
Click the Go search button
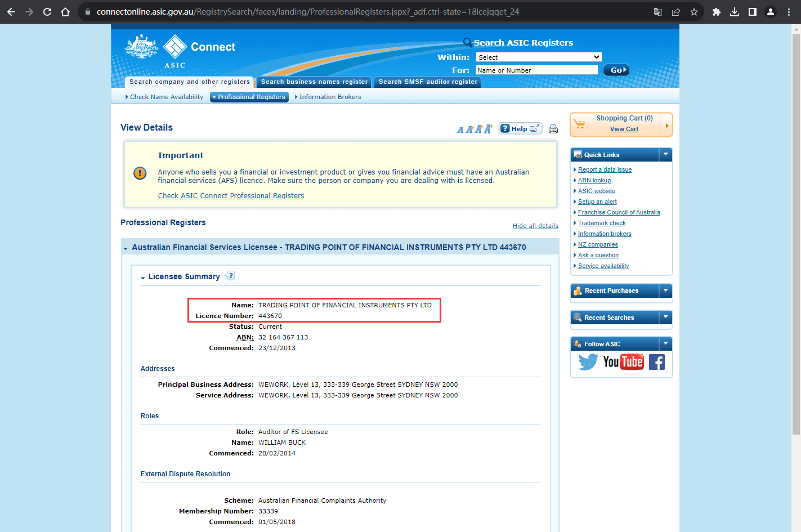pos(616,70)
